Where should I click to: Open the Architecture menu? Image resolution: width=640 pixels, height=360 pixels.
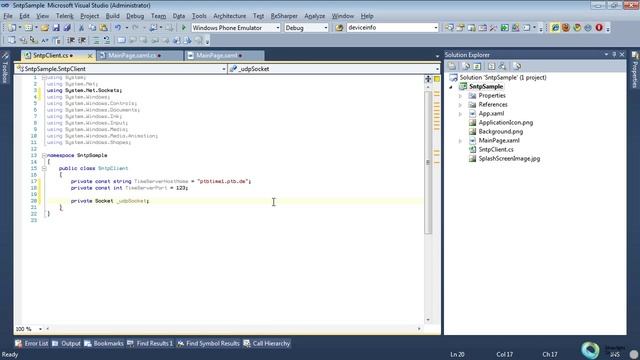[x=229, y=16]
